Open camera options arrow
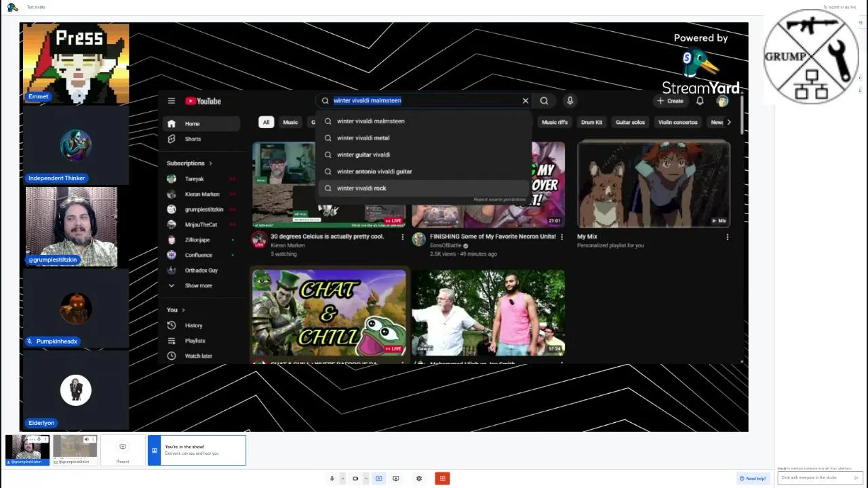Image resolution: width=868 pixels, height=488 pixels. pos(366,479)
